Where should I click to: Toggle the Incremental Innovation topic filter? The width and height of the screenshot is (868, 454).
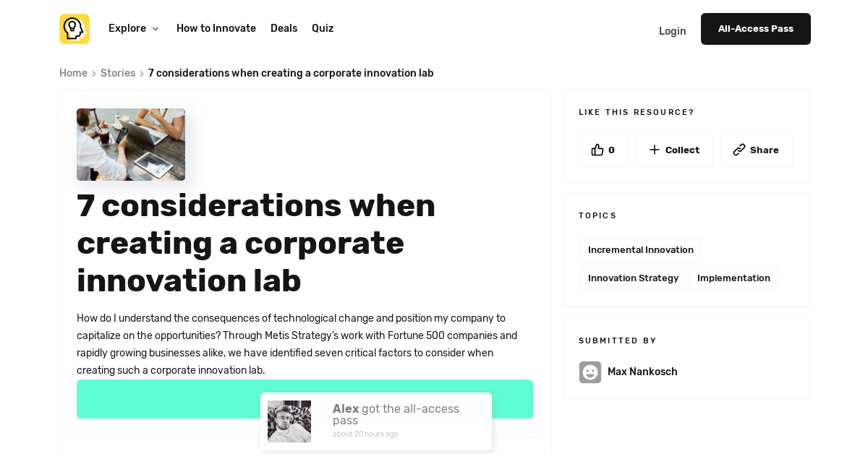click(x=641, y=249)
